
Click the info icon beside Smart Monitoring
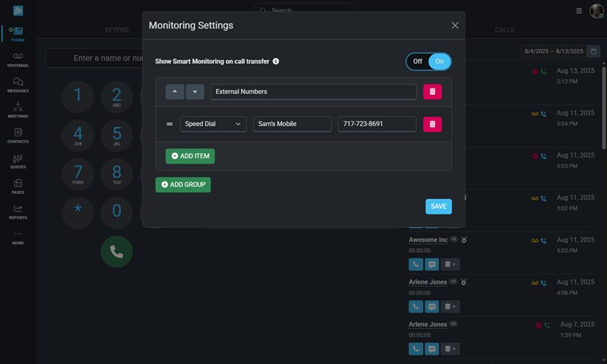click(x=276, y=61)
